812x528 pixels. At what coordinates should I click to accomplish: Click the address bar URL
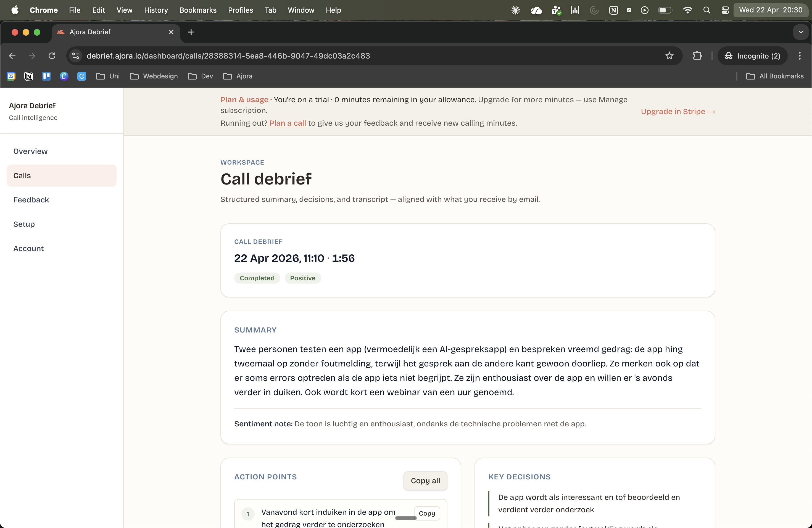pyautogui.click(x=228, y=56)
